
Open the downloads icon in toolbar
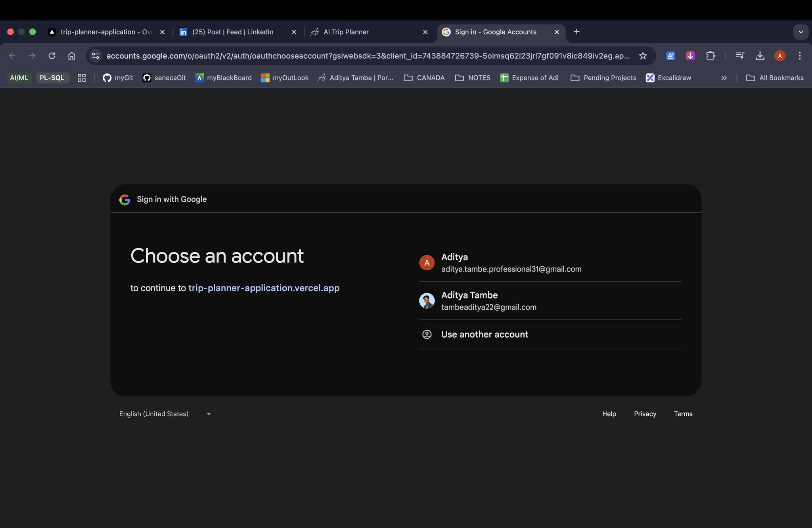760,56
